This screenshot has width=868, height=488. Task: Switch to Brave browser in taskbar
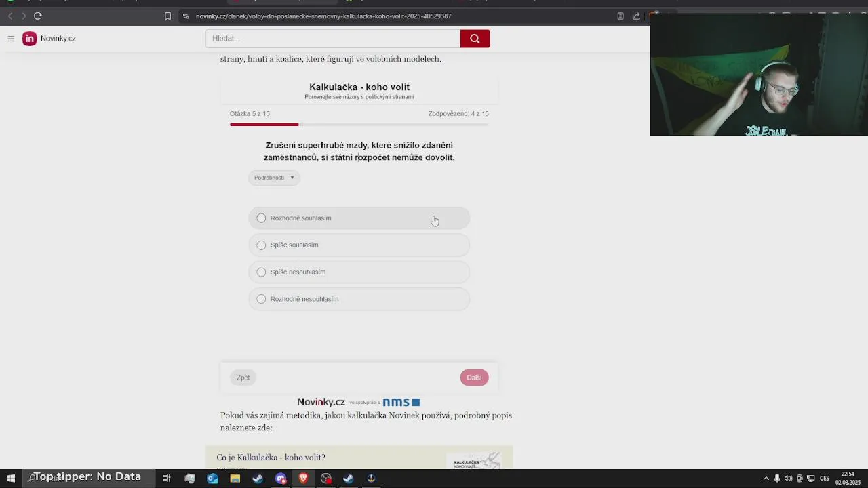click(x=303, y=479)
